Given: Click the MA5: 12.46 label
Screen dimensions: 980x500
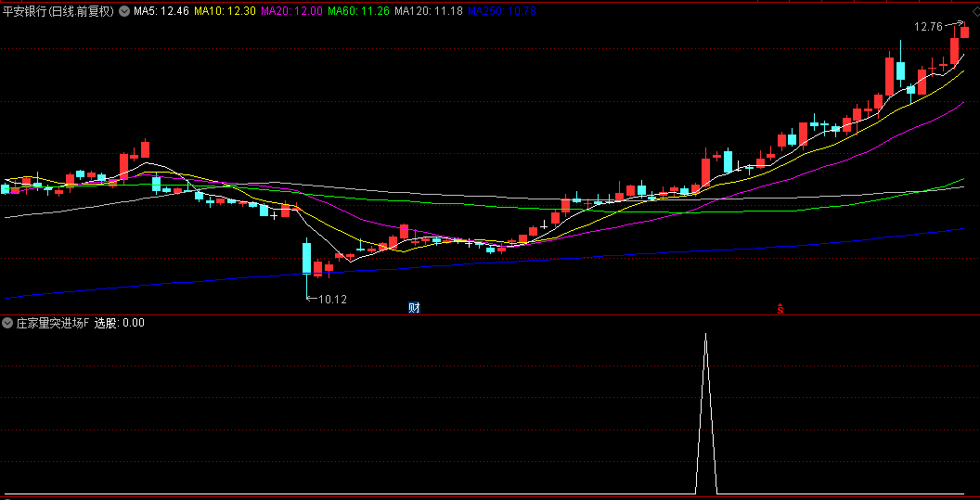Looking at the screenshot, I should 161,10.
